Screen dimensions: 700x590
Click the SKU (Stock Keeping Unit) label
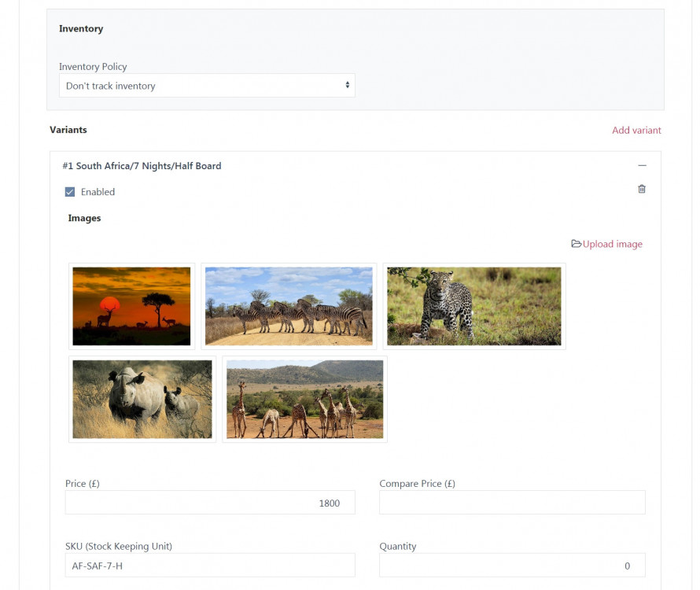[x=119, y=547]
